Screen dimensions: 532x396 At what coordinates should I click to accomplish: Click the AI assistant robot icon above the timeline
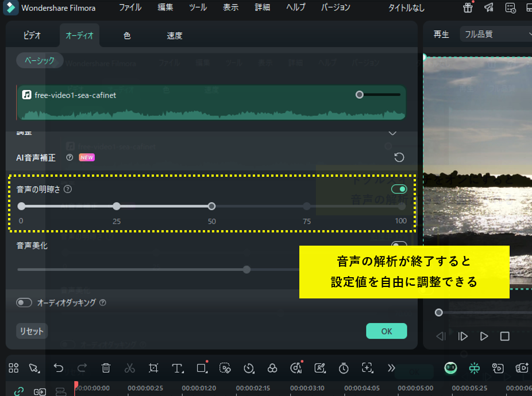tap(452, 368)
